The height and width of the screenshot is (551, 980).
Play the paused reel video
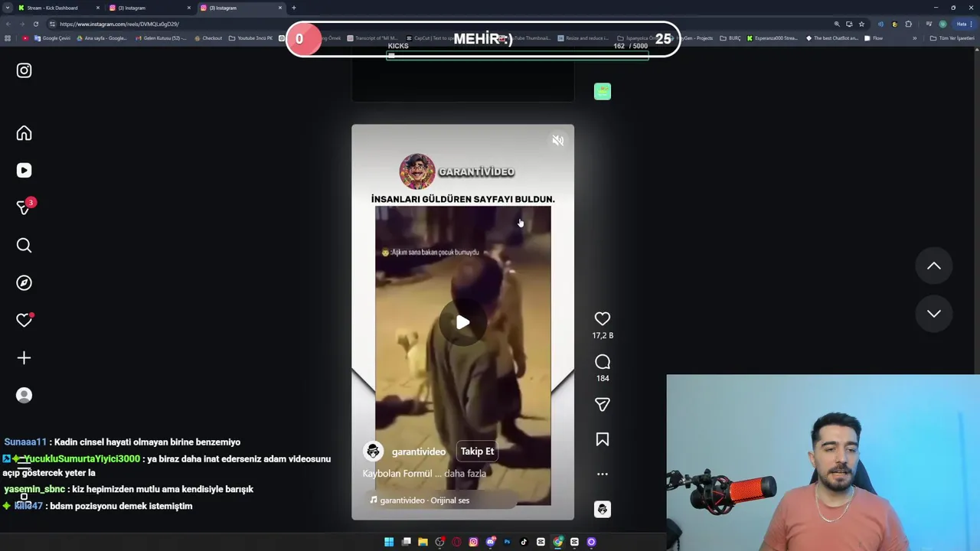click(x=462, y=322)
